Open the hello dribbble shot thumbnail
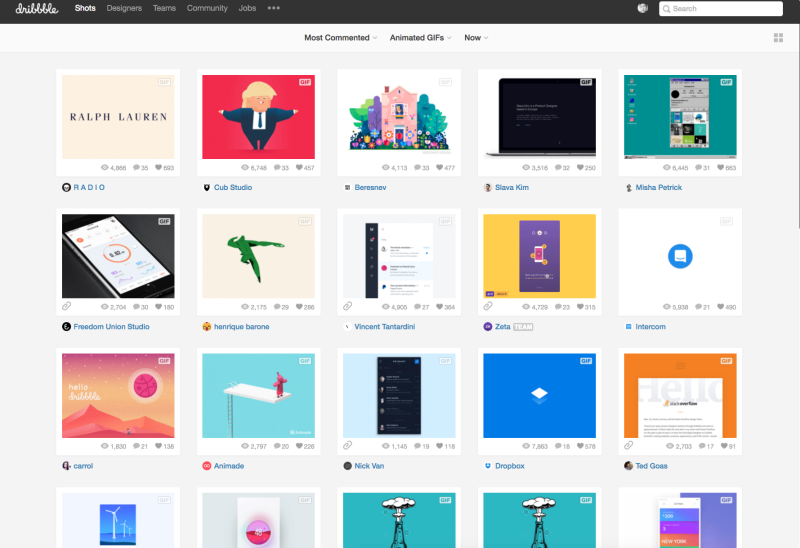The width and height of the screenshot is (800, 548). (x=118, y=396)
